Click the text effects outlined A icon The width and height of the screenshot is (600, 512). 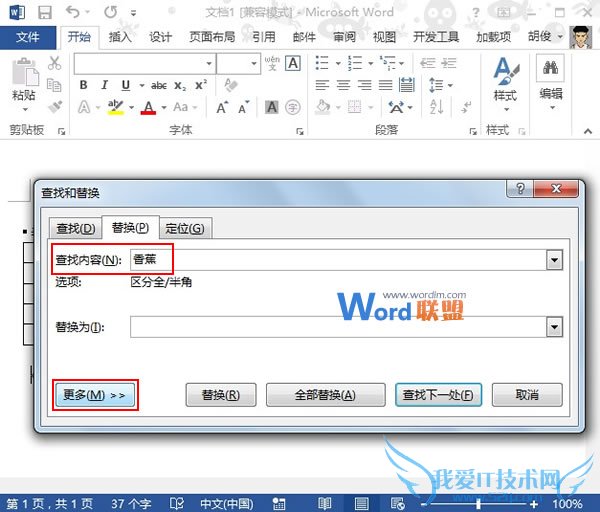click(84, 107)
